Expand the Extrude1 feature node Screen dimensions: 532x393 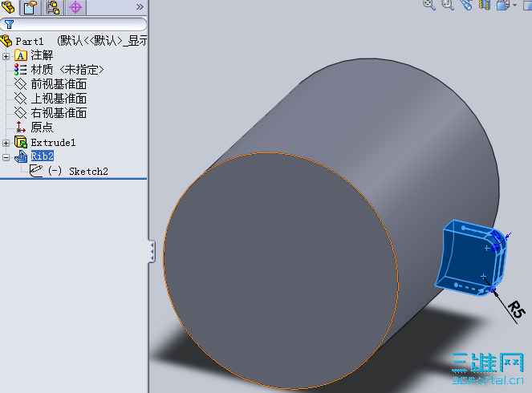pos(6,143)
